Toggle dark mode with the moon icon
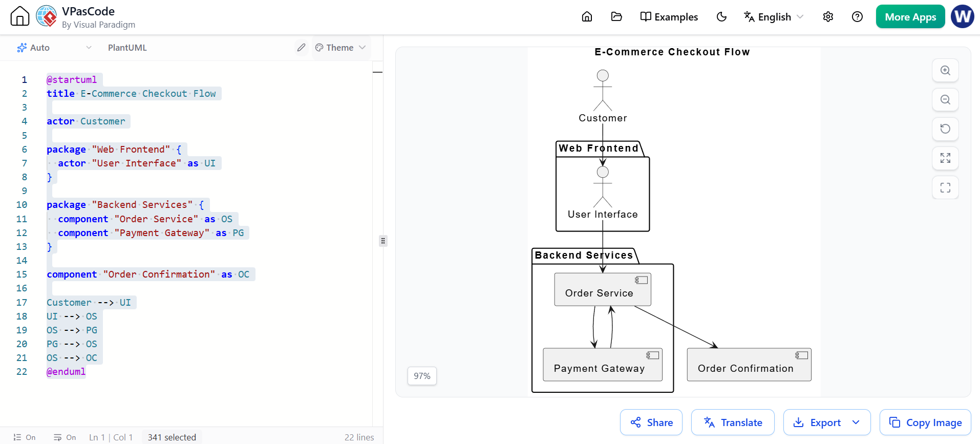The height and width of the screenshot is (444, 980). (721, 17)
